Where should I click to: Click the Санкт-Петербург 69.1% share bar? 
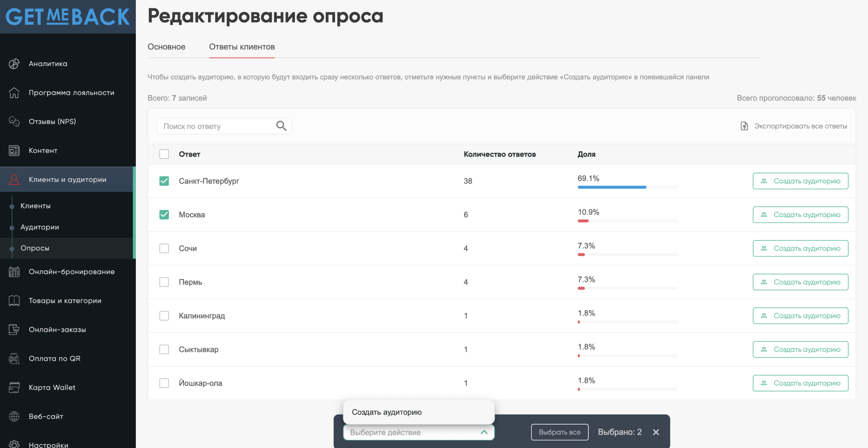pyautogui.click(x=612, y=187)
